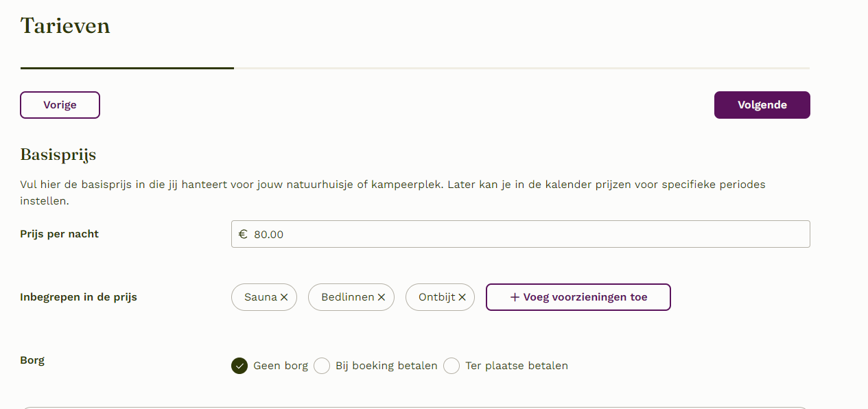Continue with the Volgende button
This screenshot has height=409, width=868.
(x=762, y=105)
